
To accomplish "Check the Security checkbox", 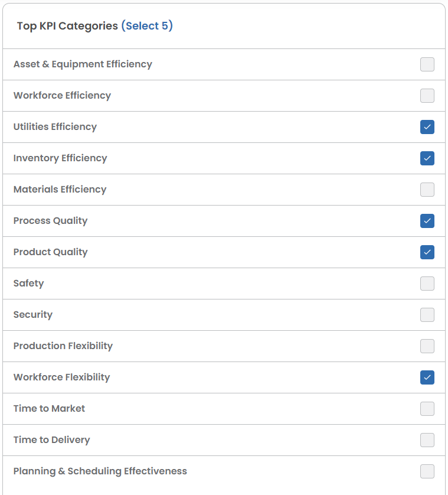I will (427, 315).
